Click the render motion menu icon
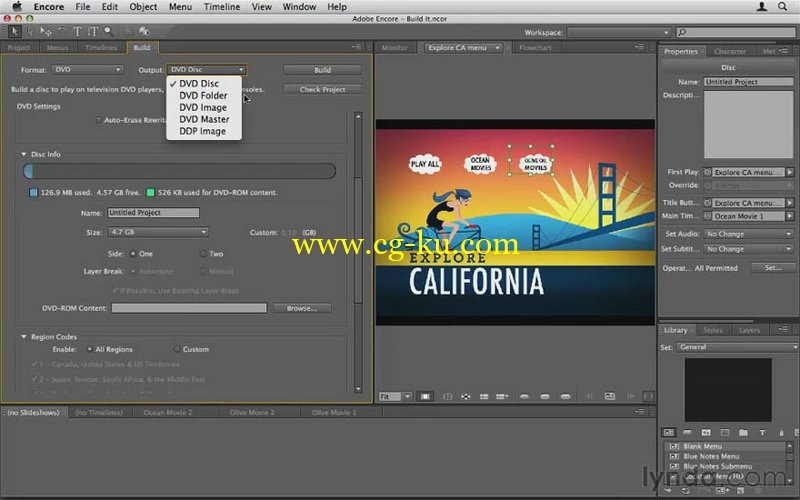Screen dimensions: 800x500 coord(610,396)
